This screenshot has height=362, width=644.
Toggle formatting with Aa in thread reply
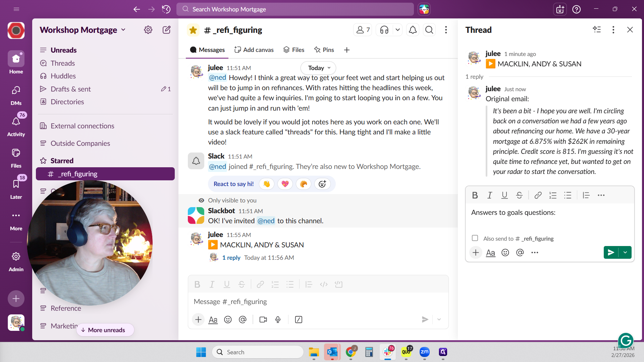click(490, 253)
